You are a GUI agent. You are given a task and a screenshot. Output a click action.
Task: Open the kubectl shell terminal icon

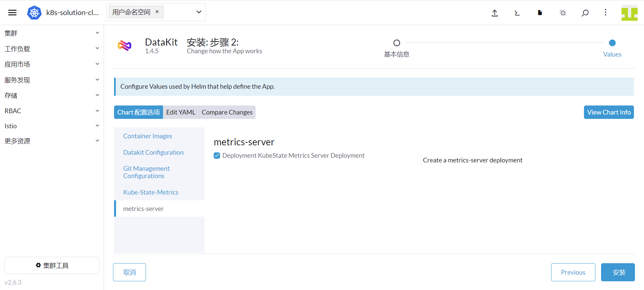pyautogui.click(x=517, y=13)
